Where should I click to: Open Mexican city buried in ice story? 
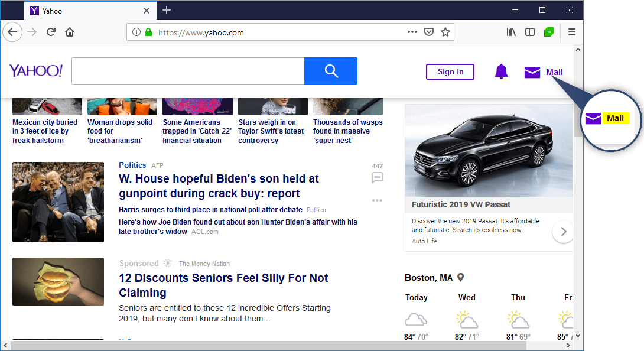coord(45,131)
